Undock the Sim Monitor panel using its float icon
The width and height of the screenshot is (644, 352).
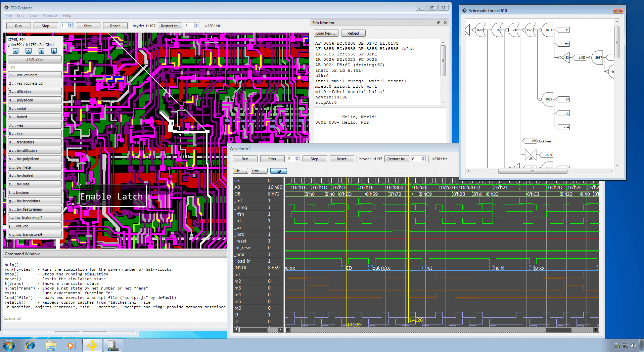click(x=438, y=23)
